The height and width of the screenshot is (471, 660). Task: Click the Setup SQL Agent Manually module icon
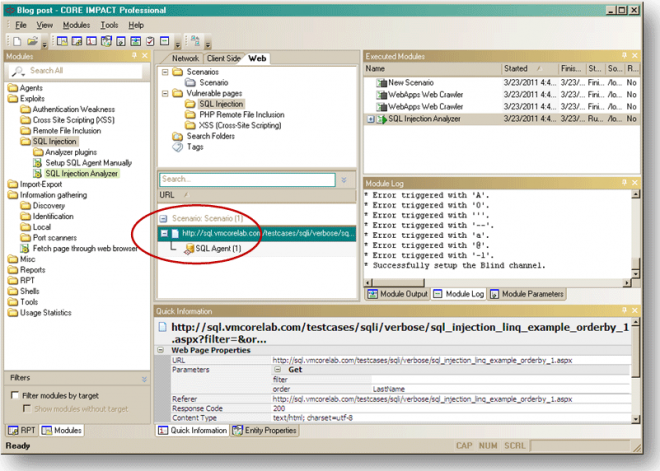[37, 163]
